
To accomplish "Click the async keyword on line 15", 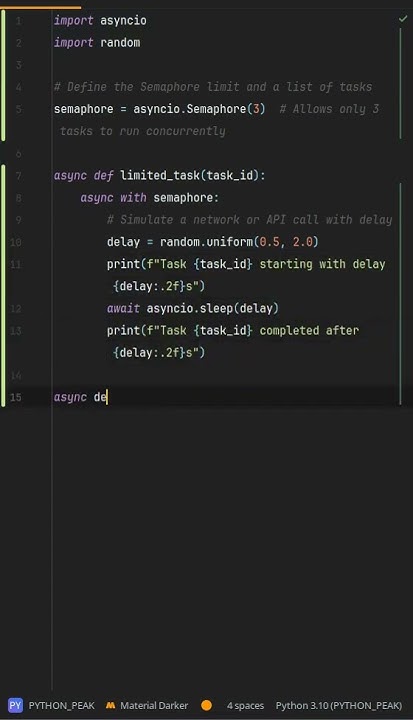I will [70, 397].
